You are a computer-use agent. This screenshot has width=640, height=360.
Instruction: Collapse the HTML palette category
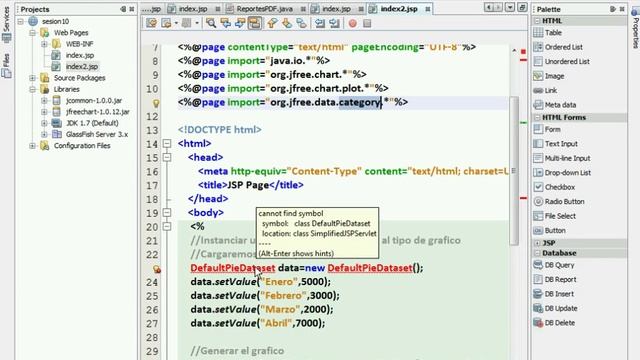537,21
